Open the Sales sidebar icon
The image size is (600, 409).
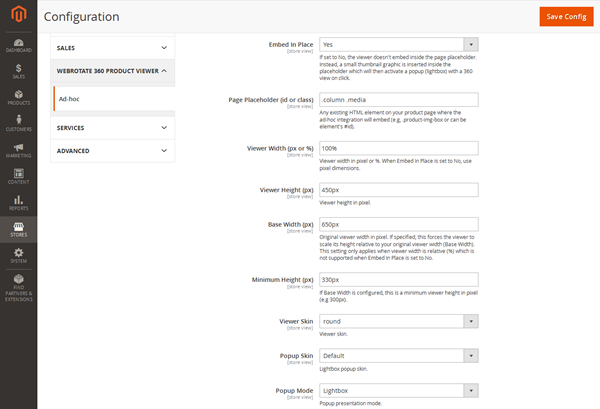18,70
